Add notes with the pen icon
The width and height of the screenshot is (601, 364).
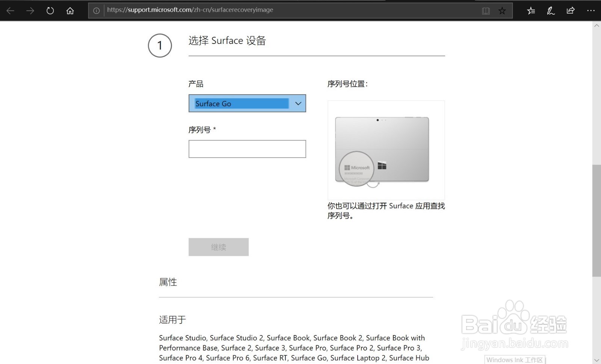(x=551, y=11)
